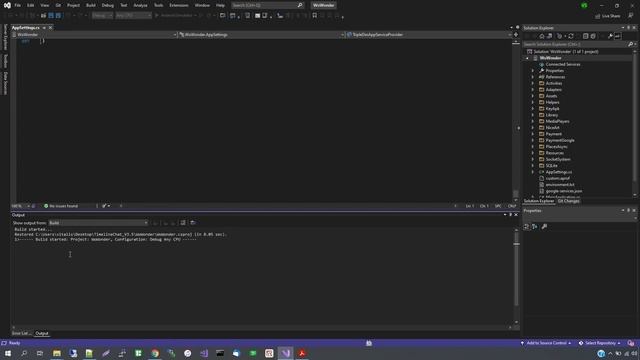Screen dimensions: 640x360
Task: Click Solution Explorer properties wrench icon
Action: [610, 36]
